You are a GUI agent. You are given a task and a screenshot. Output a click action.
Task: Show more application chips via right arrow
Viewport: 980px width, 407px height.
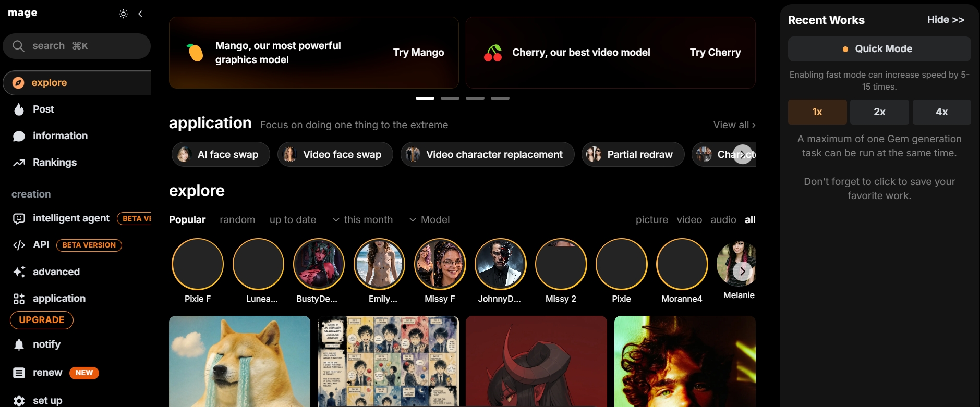(x=743, y=154)
